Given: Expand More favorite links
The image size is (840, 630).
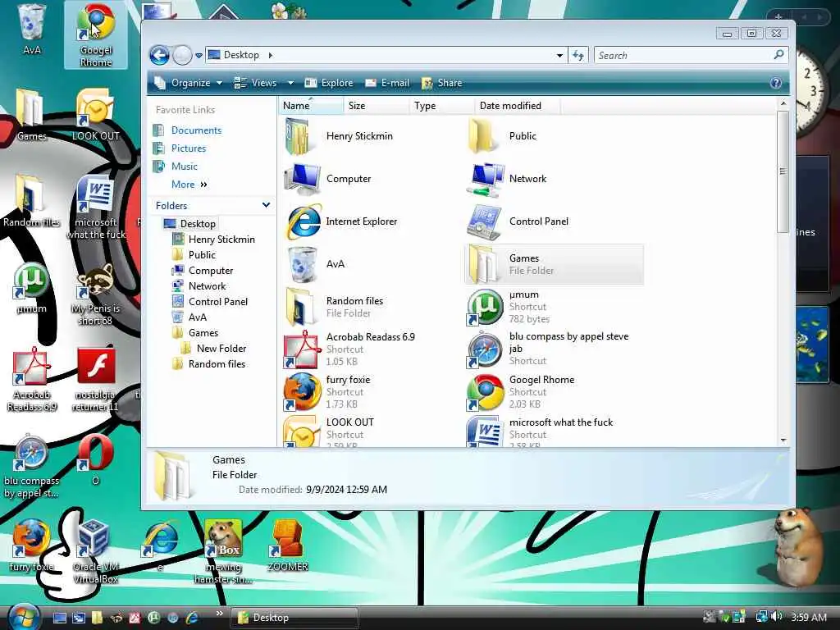Looking at the screenshot, I should tap(189, 185).
